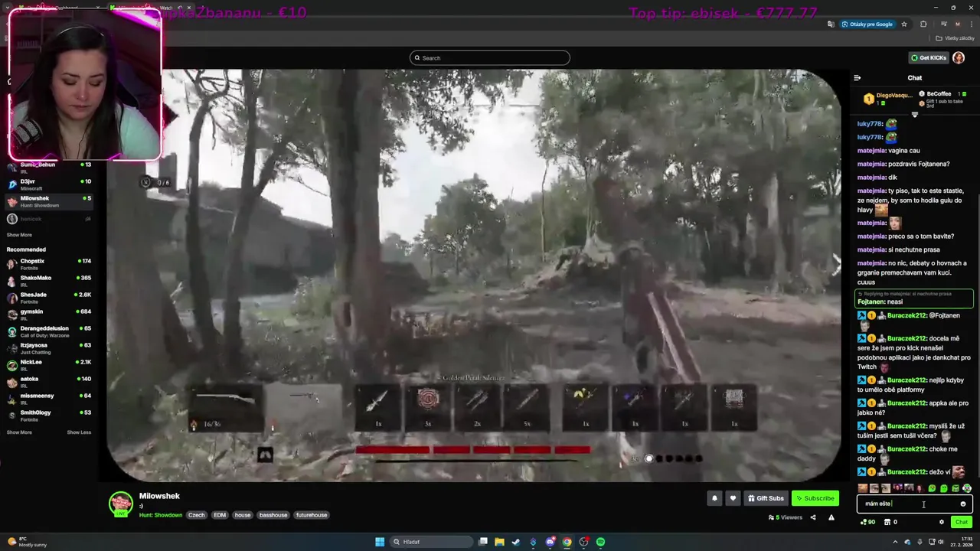Click the Otázky pre Google button
Image resolution: width=980 pixels, height=551 pixels.
(x=867, y=24)
